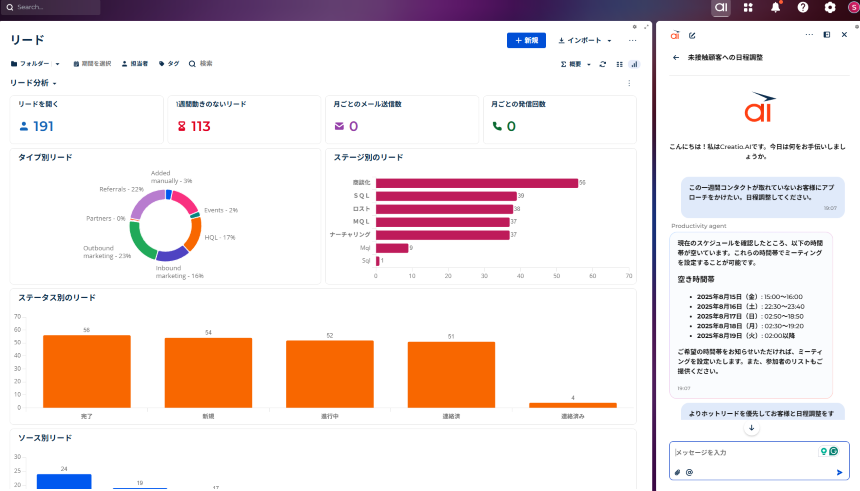Click the help question mark icon
The image size is (860, 491).
pyautogui.click(x=803, y=7)
